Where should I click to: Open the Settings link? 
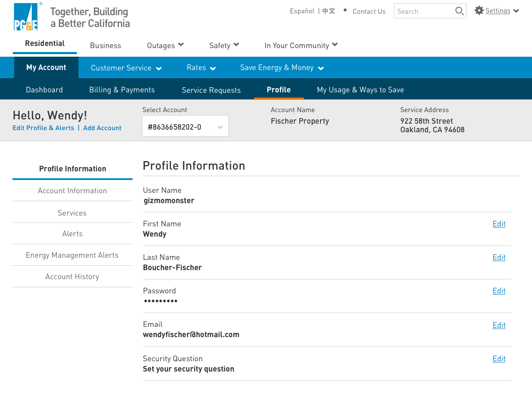498,11
